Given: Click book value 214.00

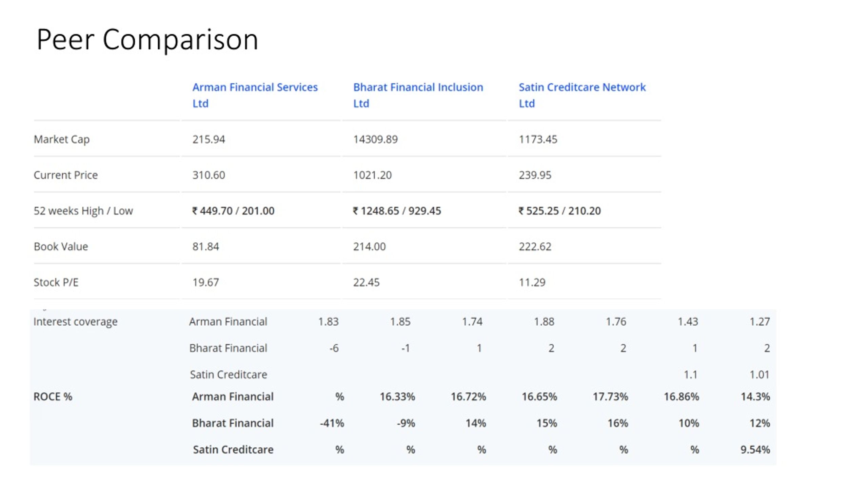Looking at the screenshot, I should pos(369,246).
